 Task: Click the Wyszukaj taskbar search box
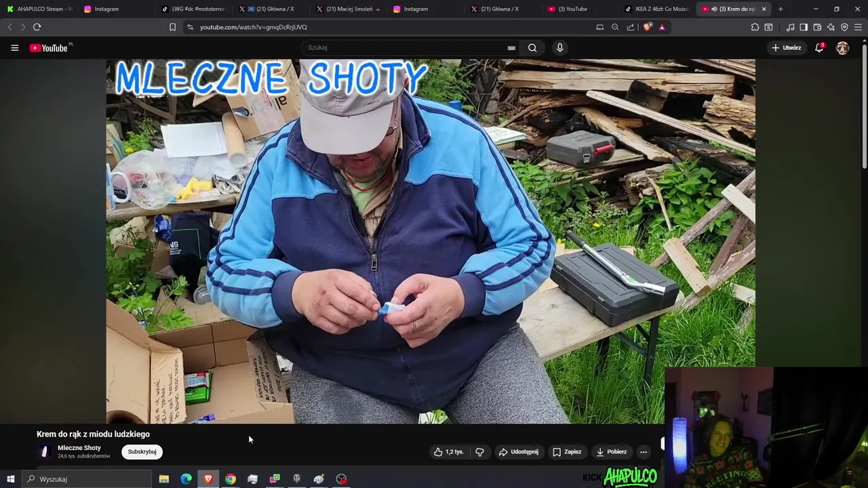point(87,479)
